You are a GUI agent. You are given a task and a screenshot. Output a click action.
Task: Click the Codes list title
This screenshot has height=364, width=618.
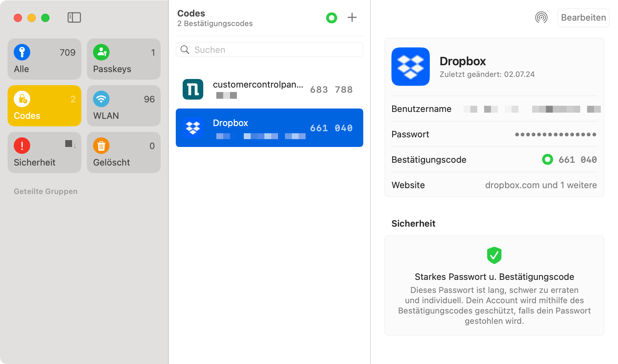coord(191,13)
